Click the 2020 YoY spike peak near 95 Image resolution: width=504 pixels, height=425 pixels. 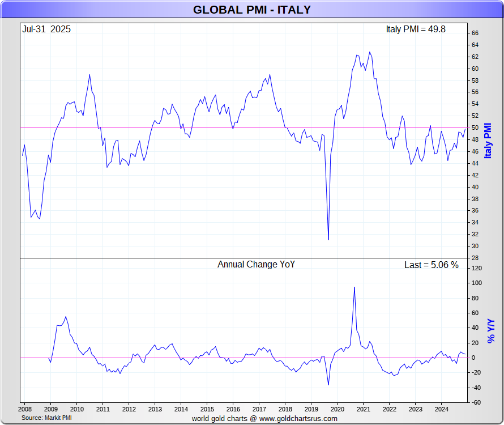pos(354,287)
